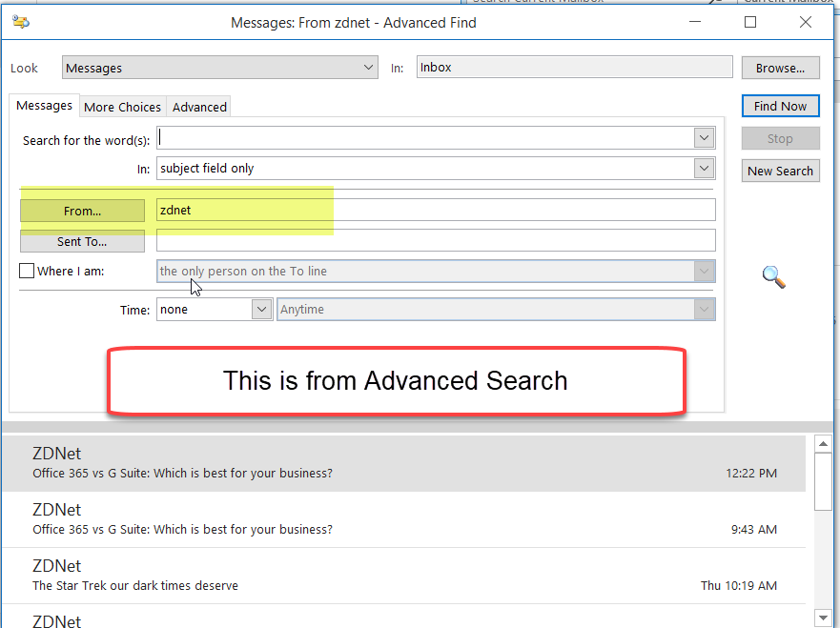Minimize the Advanced Find window
The width and height of the screenshot is (840, 628).
point(695,22)
